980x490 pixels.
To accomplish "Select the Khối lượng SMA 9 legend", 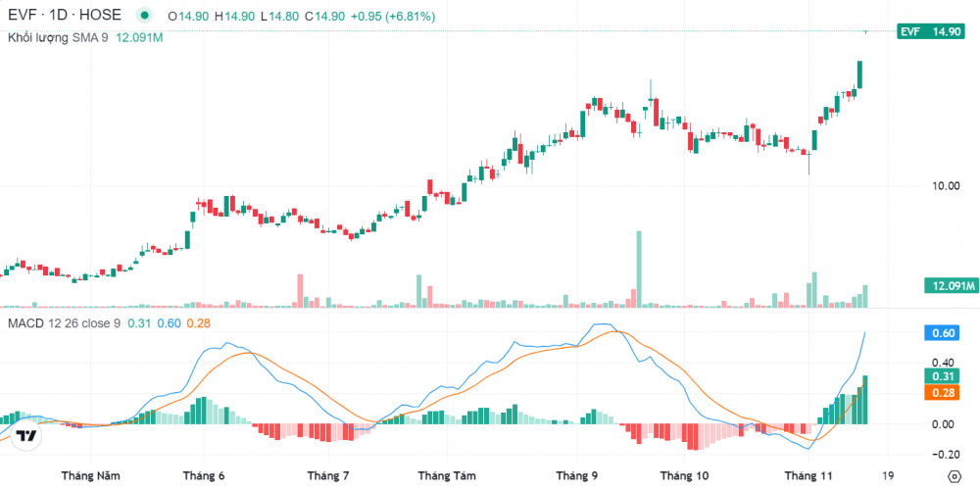I will (x=59, y=37).
